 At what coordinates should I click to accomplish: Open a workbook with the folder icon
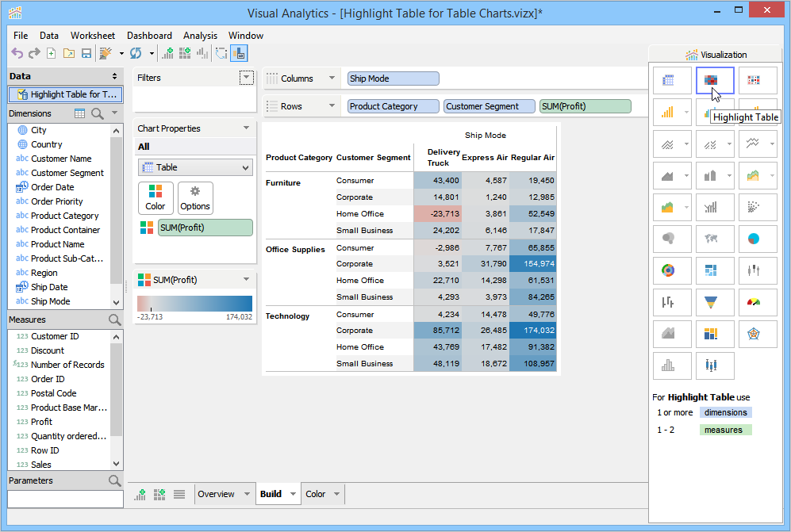point(68,53)
